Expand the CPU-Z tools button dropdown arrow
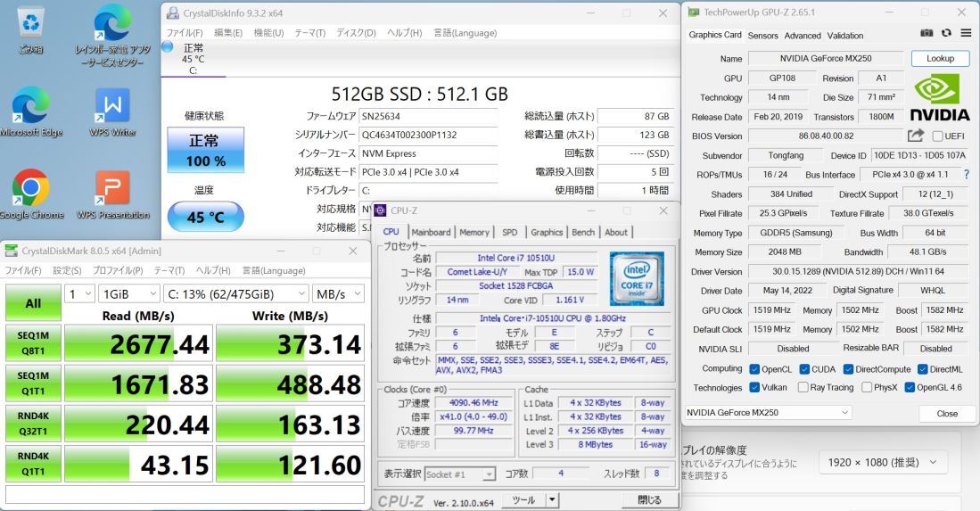This screenshot has height=511, width=980. pos(552,499)
